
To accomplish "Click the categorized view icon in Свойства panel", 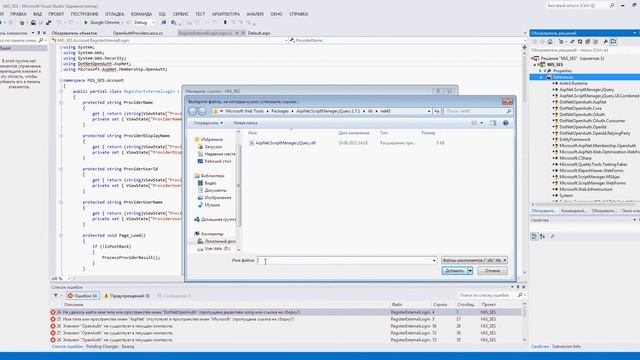I will coord(534,236).
